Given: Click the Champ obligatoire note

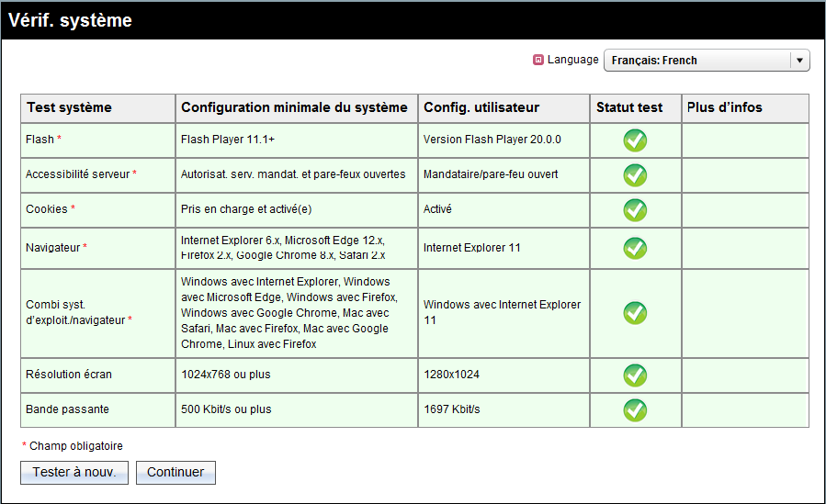Looking at the screenshot, I should (x=73, y=446).
